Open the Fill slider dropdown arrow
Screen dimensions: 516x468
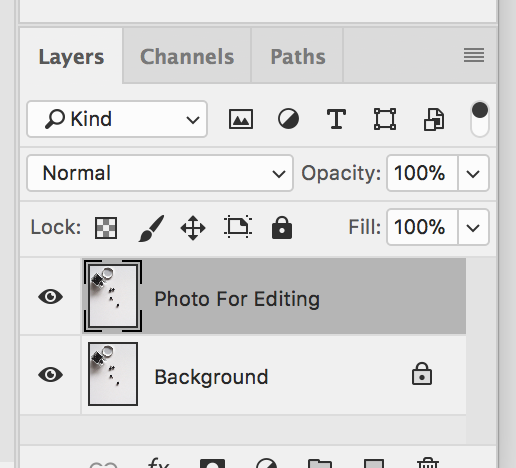coord(473,227)
